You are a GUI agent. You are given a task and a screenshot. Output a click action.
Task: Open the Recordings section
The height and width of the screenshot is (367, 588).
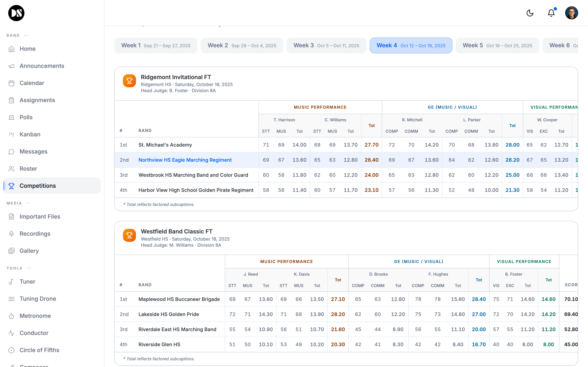point(35,233)
